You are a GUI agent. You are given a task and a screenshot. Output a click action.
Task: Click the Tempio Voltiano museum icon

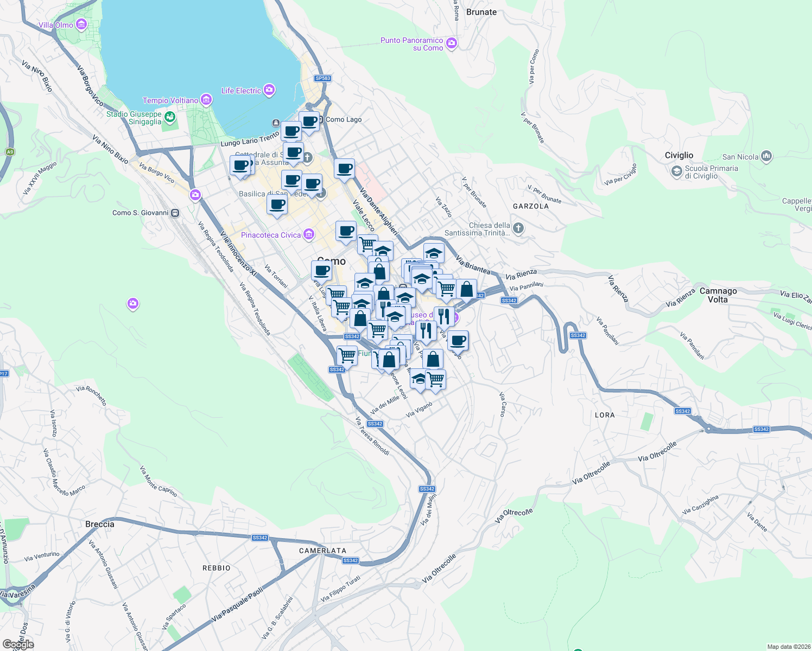click(206, 99)
